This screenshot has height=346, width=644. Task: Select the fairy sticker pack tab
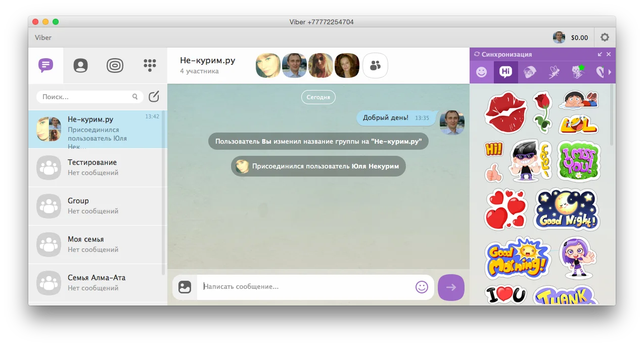point(554,72)
